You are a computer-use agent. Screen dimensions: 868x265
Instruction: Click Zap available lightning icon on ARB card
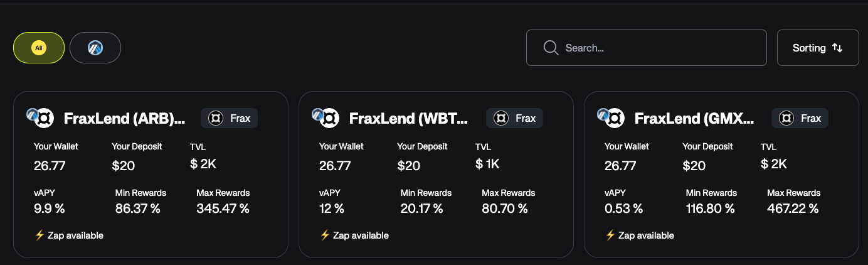point(40,235)
